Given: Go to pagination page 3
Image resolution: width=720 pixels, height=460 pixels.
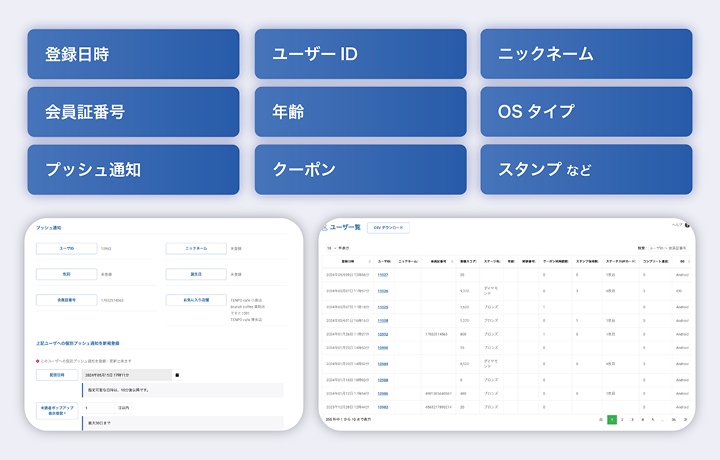Looking at the screenshot, I should 632,420.
